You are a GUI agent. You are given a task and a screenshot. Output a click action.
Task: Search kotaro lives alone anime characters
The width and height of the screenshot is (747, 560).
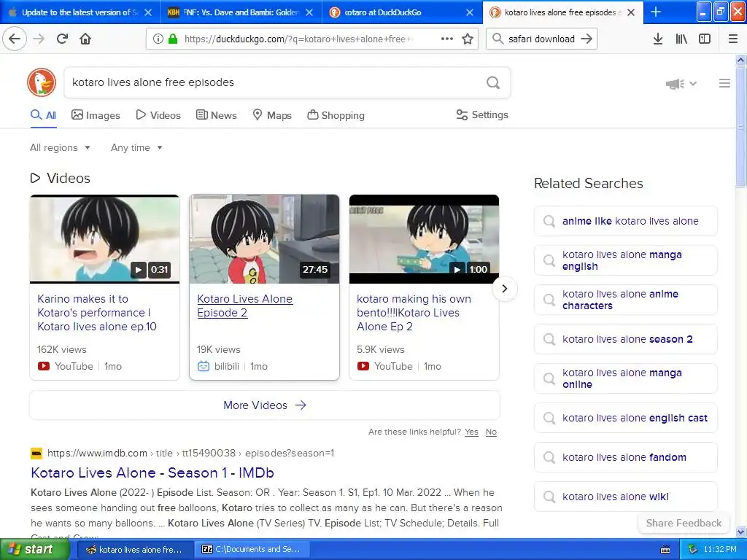[x=625, y=300]
